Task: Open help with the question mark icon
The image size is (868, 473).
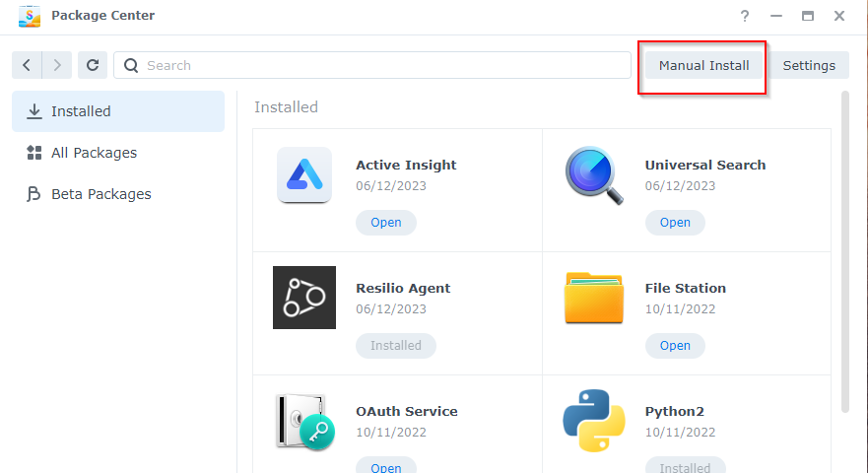Action: [x=745, y=16]
